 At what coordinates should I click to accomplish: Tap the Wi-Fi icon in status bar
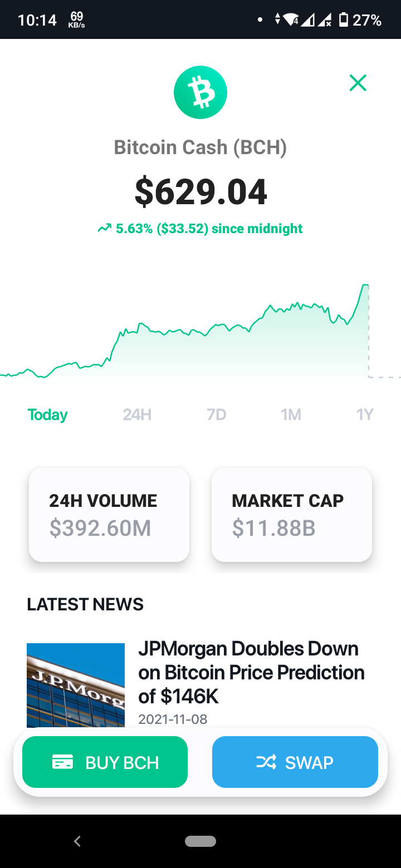[291, 20]
